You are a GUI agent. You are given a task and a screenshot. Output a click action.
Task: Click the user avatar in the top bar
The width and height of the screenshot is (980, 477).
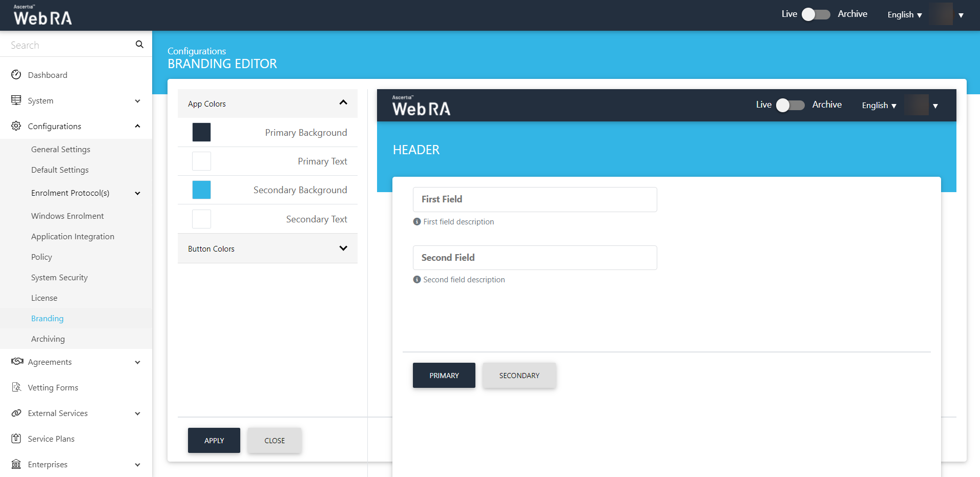[x=942, y=14]
